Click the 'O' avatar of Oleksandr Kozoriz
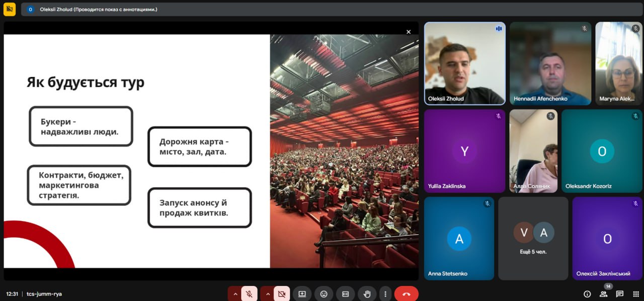Viewport: 644px width, 301px height. click(602, 151)
